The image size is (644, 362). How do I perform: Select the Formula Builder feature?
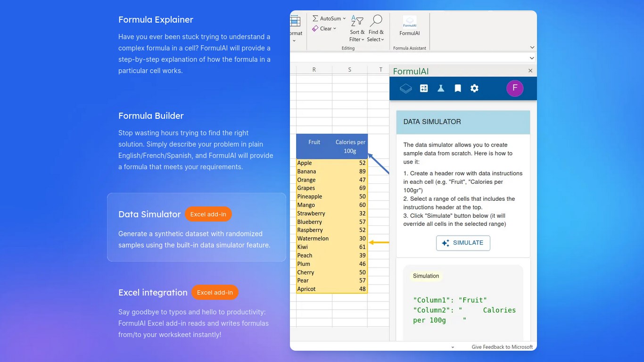[197, 141]
